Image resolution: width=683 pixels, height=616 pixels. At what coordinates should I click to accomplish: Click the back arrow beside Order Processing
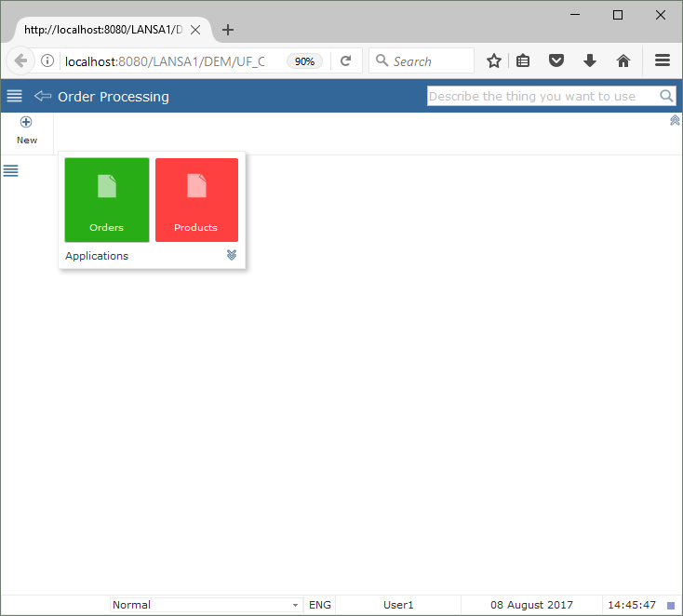point(43,96)
